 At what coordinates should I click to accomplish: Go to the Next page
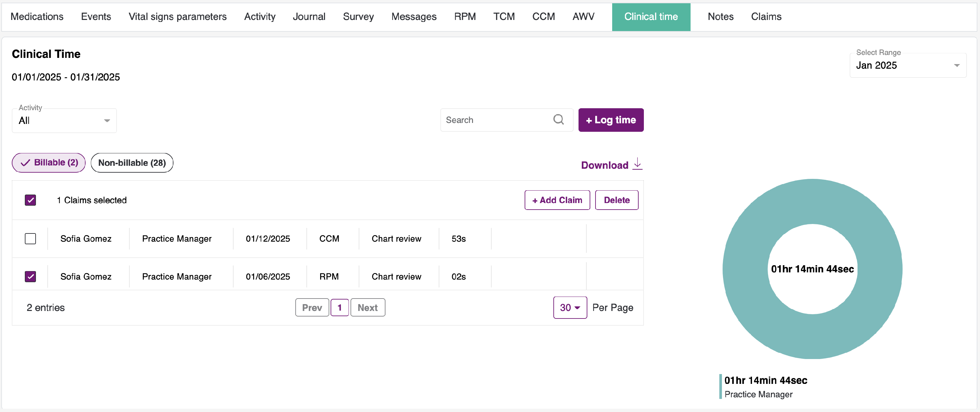367,307
